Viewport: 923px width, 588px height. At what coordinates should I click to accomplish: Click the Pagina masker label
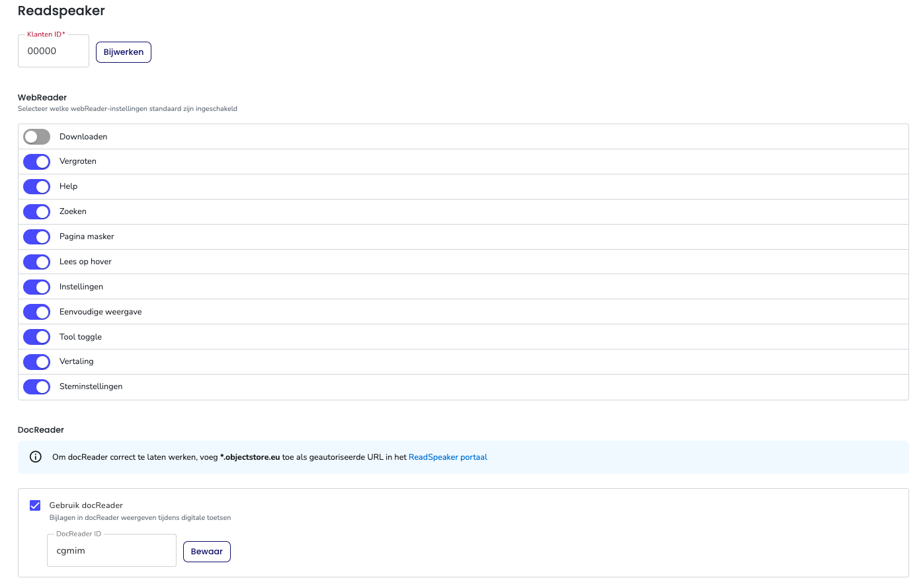coord(87,237)
